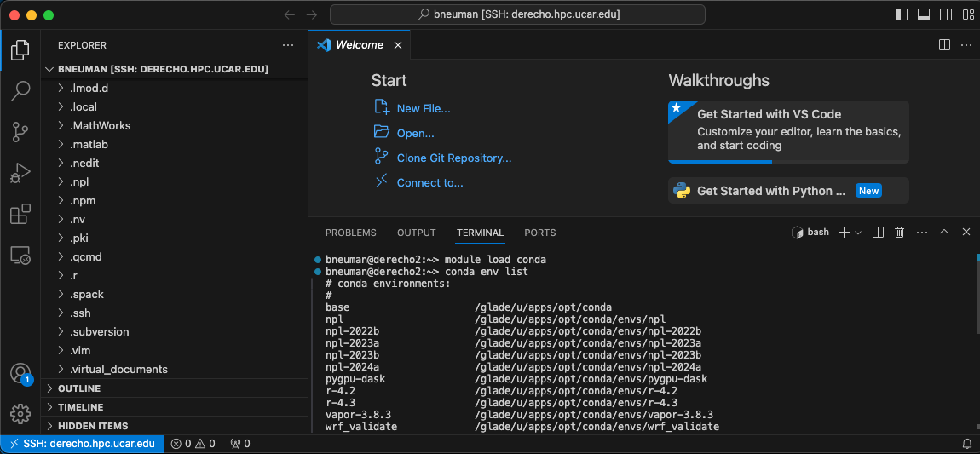This screenshot has height=454, width=980.
Task: Open Source Control view icon
Action: coord(20,132)
